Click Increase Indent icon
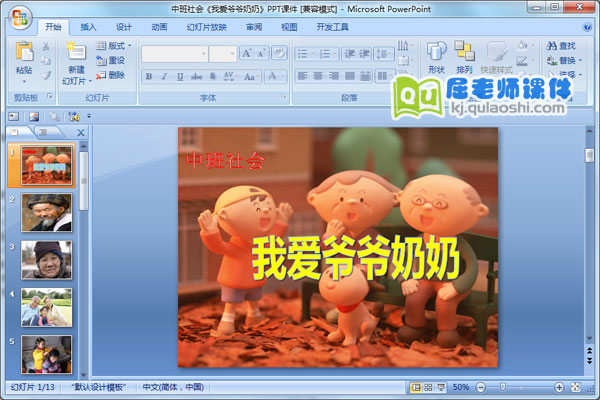600x400 pixels. [x=364, y=54]
